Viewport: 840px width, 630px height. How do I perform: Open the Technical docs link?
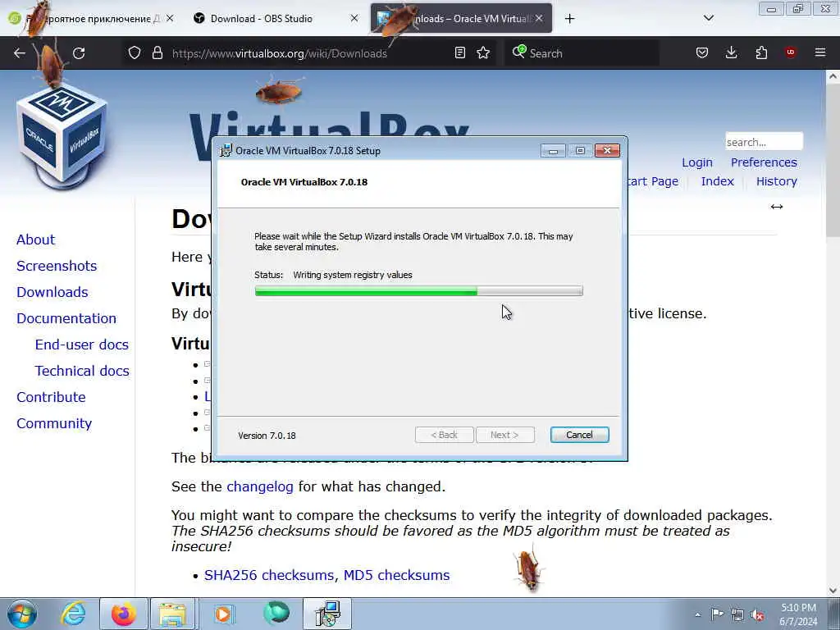click(x=82, y=371)
